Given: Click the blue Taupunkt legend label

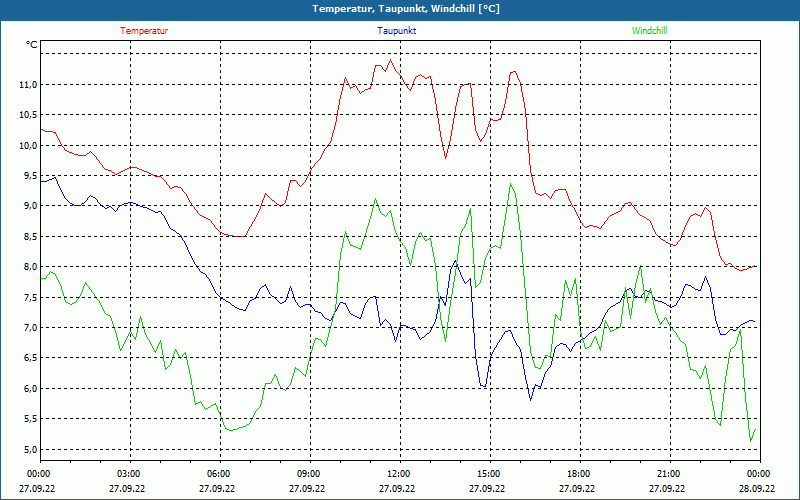Looking at the screenshot, I should tap(396, 31).
